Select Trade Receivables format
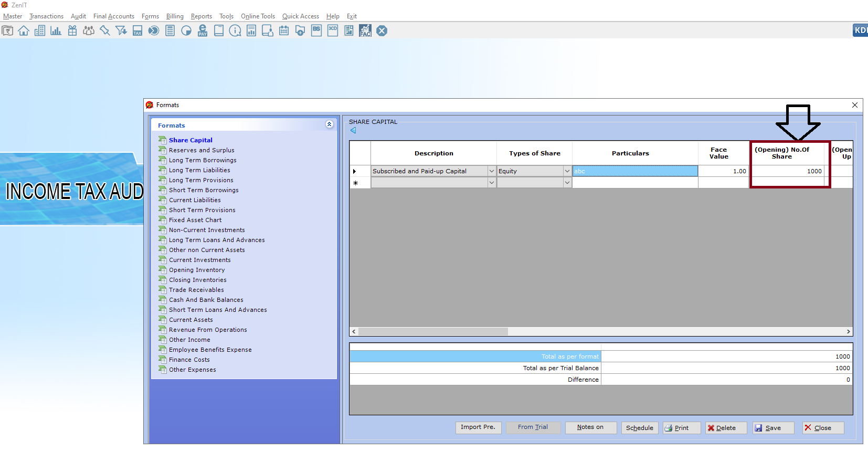 point(196,290)
